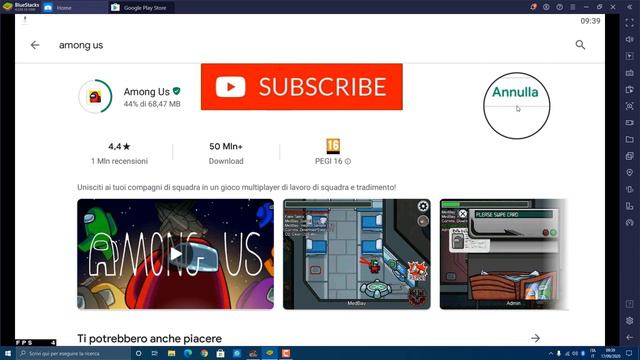The image size is (640, 360).
Task: Start screen recording from sidebar icon
Action: [629, 122]
